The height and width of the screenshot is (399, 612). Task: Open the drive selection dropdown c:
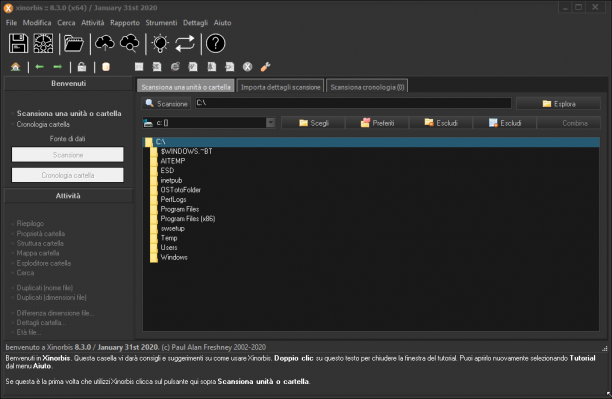[x=209, y=123]
